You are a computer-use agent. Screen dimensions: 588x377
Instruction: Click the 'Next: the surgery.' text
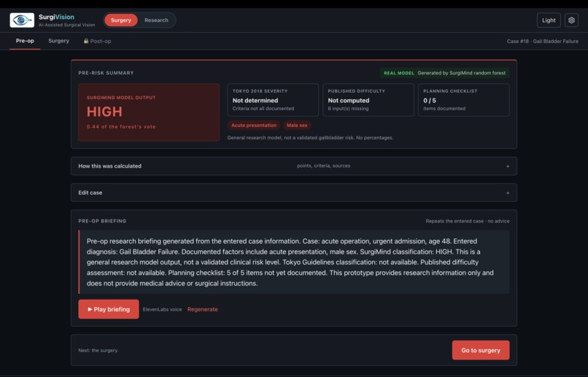98,351
